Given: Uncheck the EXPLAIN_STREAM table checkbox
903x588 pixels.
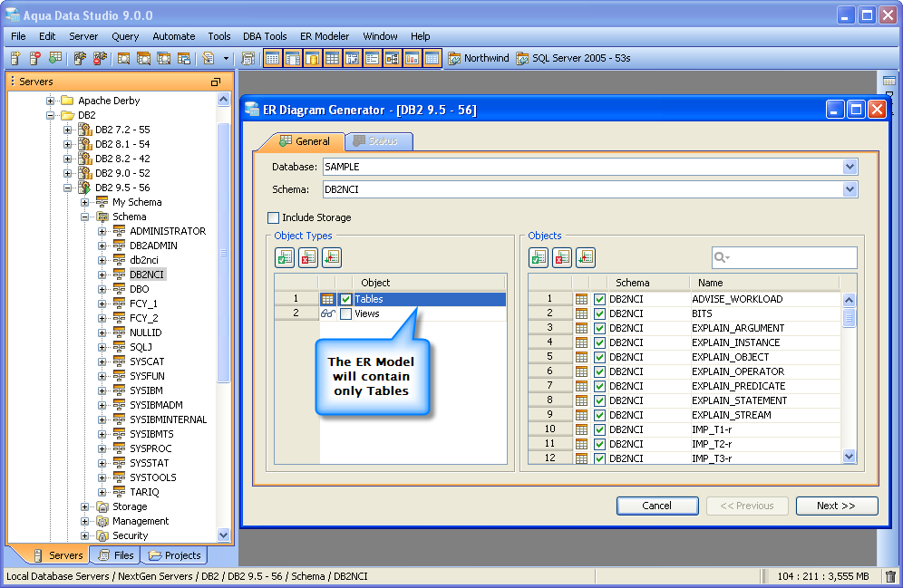Looking at the screenshot, I should click(599, 415).
